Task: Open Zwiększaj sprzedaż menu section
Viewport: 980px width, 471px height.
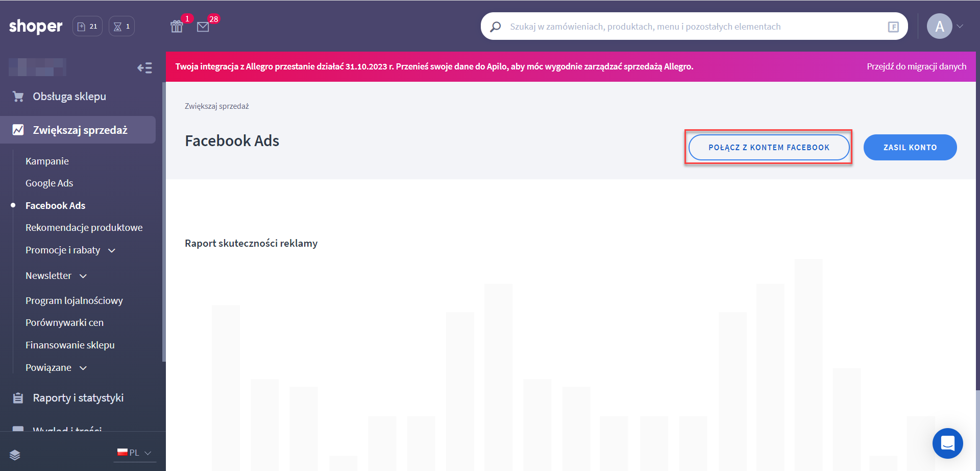Action: (78, 130)
